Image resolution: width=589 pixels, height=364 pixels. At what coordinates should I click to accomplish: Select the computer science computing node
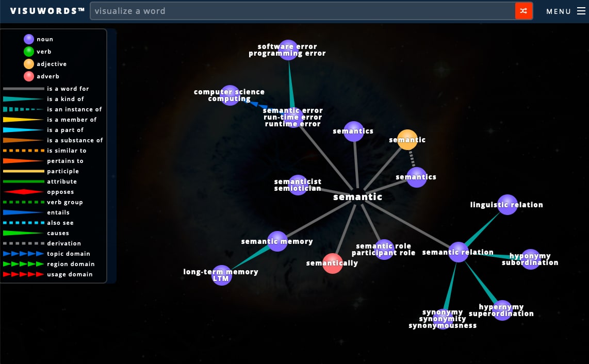(230, 95)
